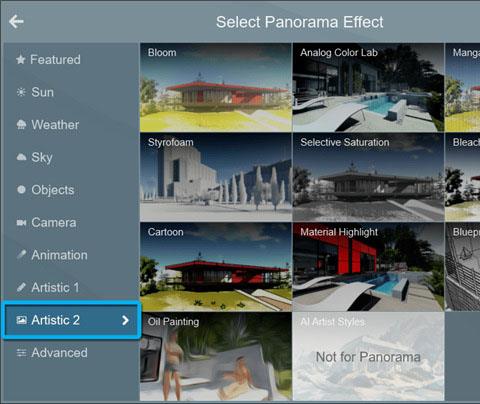Click the Featured star icon
Viewport: 480px width, 404px height.
point(21,60)
